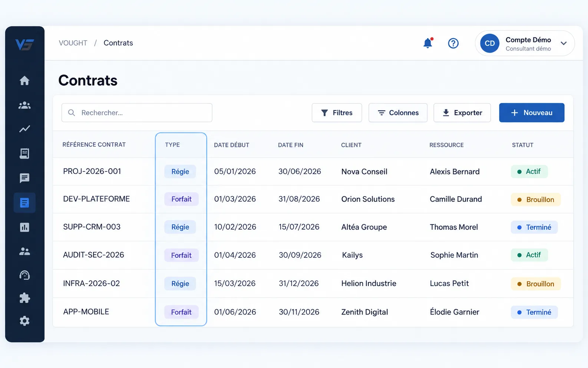Open the receipt document icon in sidebar
The height and width of the screenshot is (368, 588).
click(x=24, y=154)
